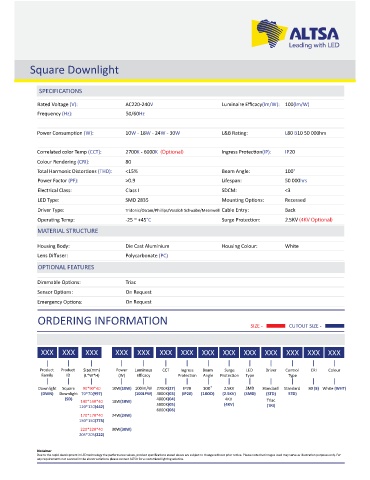Click the Housing Colour White value

point(292,246)
